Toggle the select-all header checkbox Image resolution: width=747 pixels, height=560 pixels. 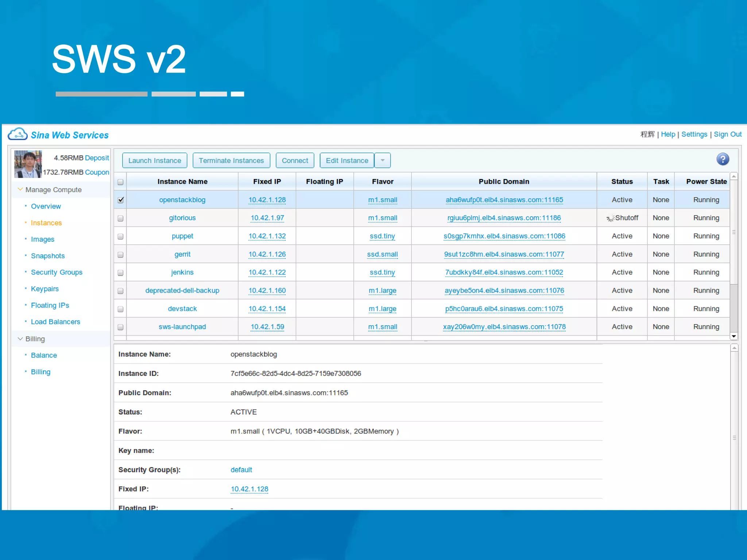click(121, 182)
